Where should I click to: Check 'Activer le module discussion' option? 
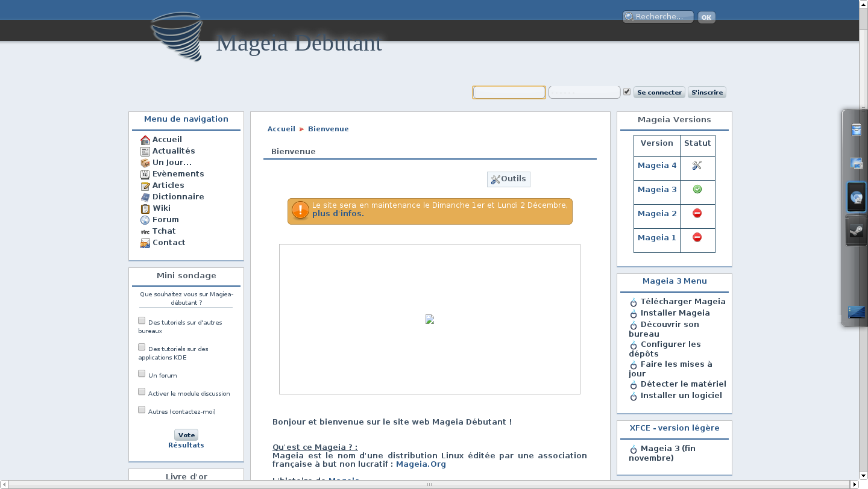[142, 392]
